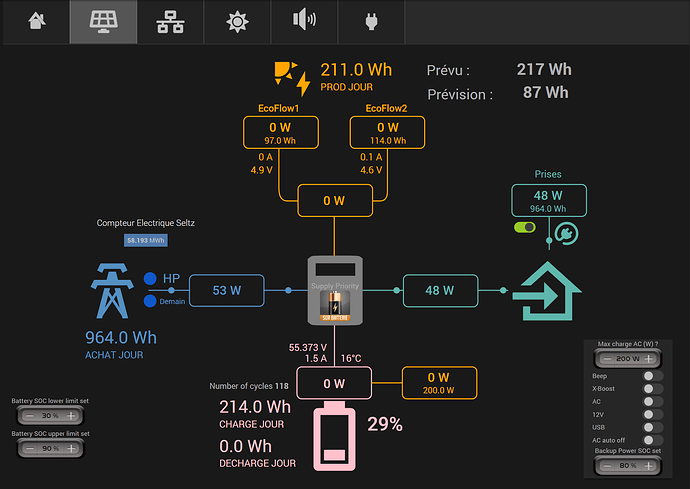Click the round plug icon under Prises
The width and height of the screenshot is (690, 489).
pos(566,234)
